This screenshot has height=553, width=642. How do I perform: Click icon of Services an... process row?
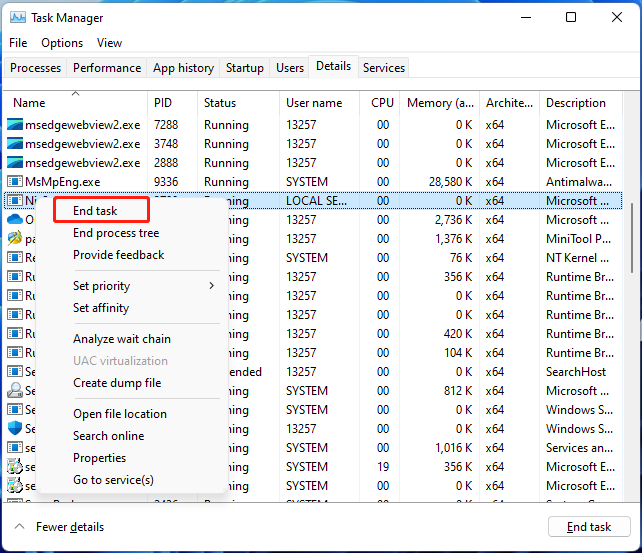coord(15,447)
